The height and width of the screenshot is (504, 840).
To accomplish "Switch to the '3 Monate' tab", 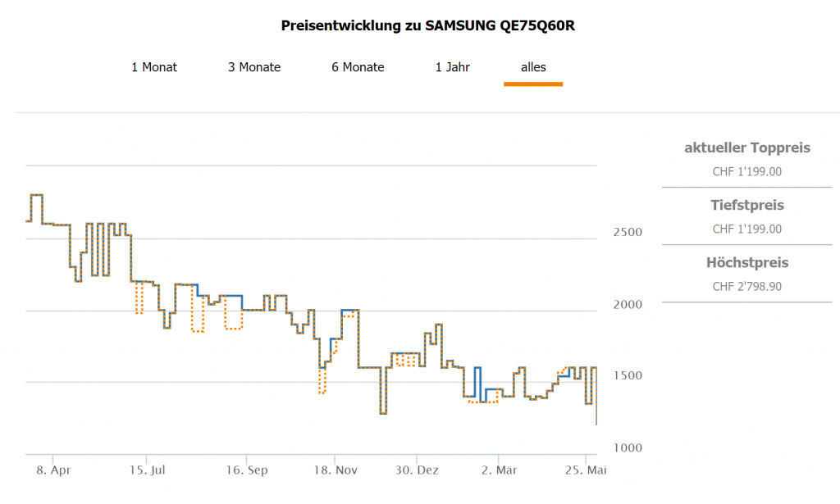I will [254, 67].
